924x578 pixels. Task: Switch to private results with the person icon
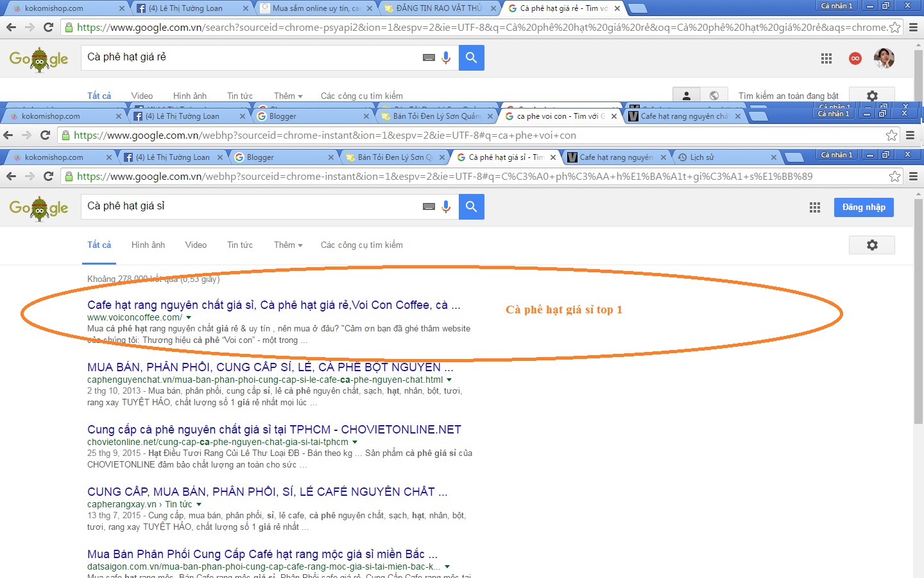687,96
